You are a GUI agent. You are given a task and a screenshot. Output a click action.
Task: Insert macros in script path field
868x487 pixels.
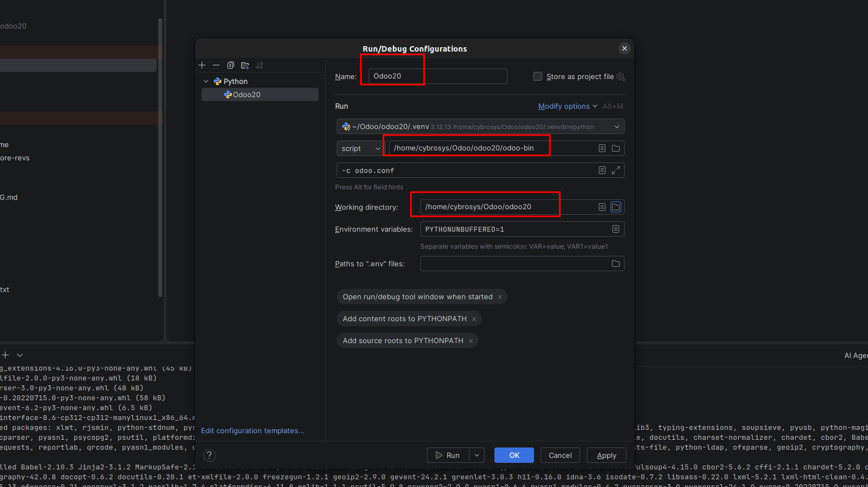(x=602, y=148)
